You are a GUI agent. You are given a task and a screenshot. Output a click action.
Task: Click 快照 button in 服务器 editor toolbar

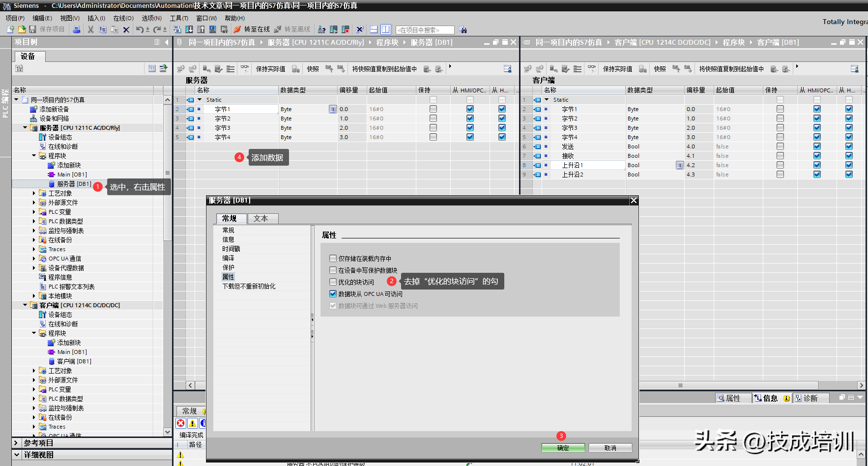click(x=313, y=69)
